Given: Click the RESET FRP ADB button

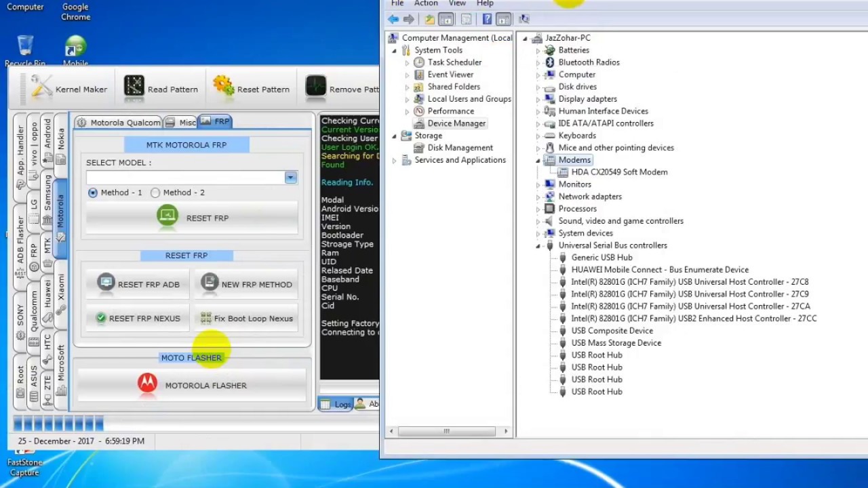Looking at the screenshot, I should 138,284.
